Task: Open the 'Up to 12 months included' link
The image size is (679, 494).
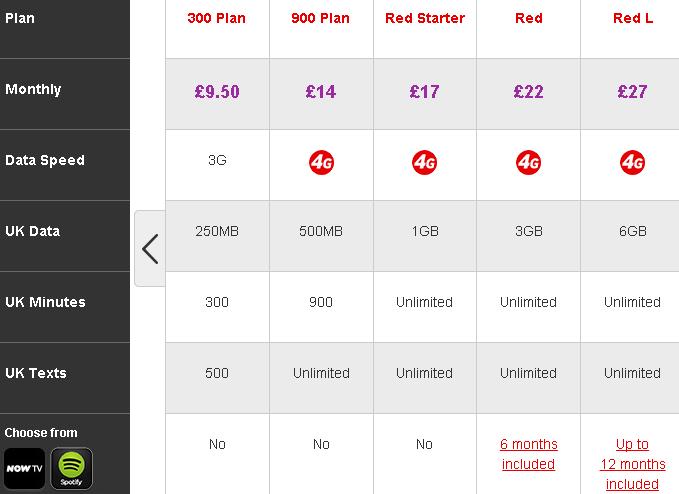Action: point(632,464)
